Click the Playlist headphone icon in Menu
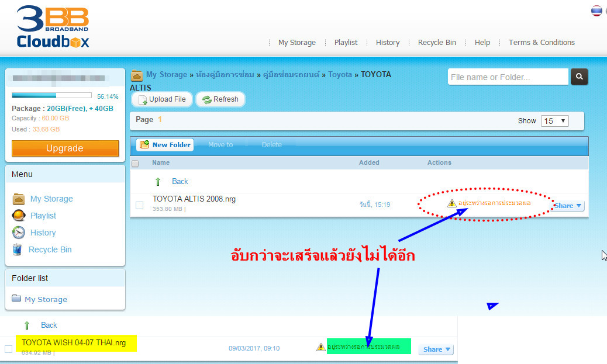The image size is (607, 364). coord(19,216)
